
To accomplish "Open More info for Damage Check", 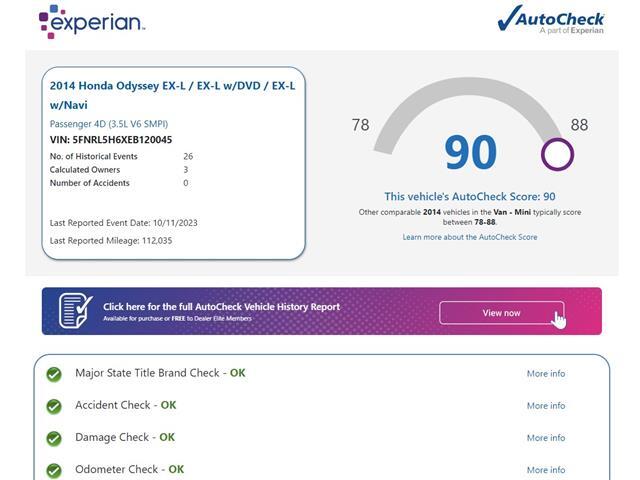I will [x=546, y=438].
